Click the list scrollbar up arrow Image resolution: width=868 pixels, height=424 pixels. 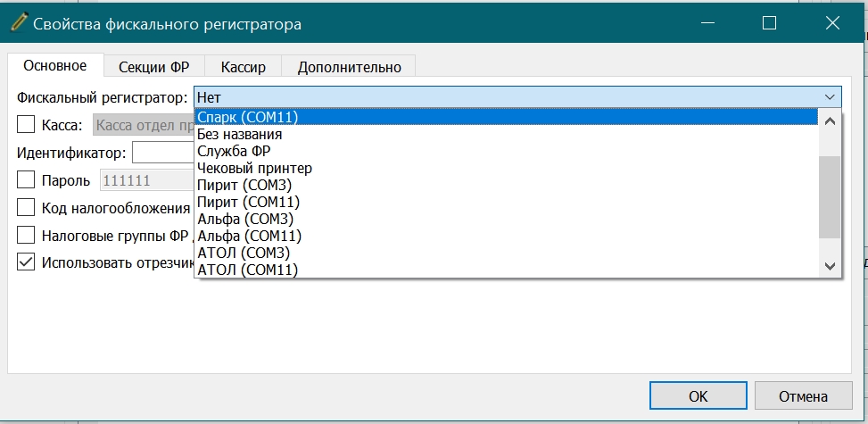click(x=830, y=121)
